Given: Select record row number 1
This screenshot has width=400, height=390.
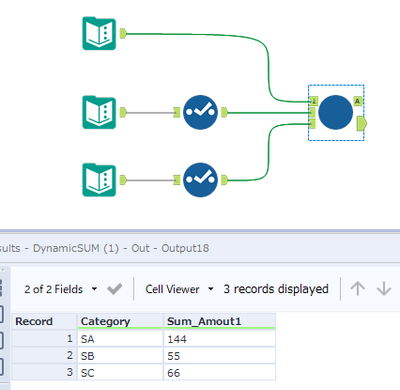Looking at the screenshot, I should pos(44,339).
